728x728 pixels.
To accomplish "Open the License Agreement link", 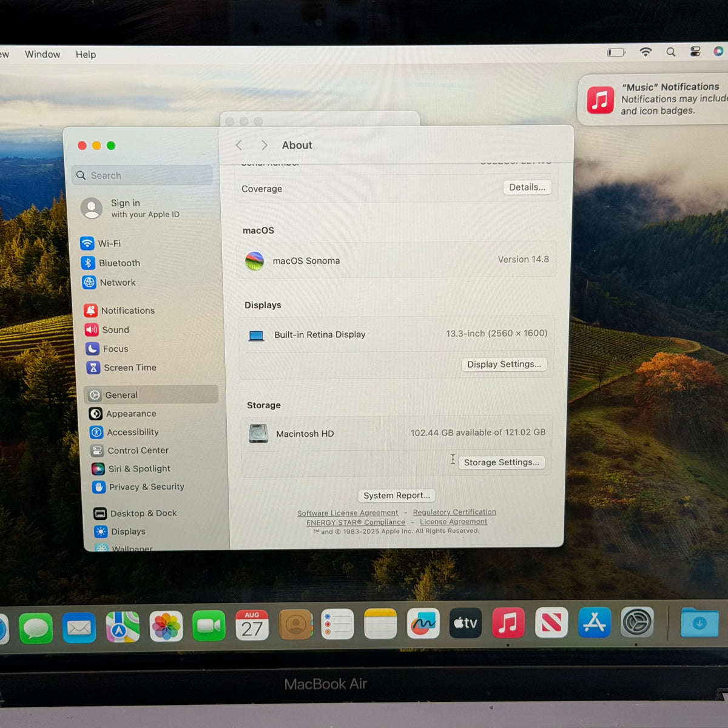I will pos(454,522).
